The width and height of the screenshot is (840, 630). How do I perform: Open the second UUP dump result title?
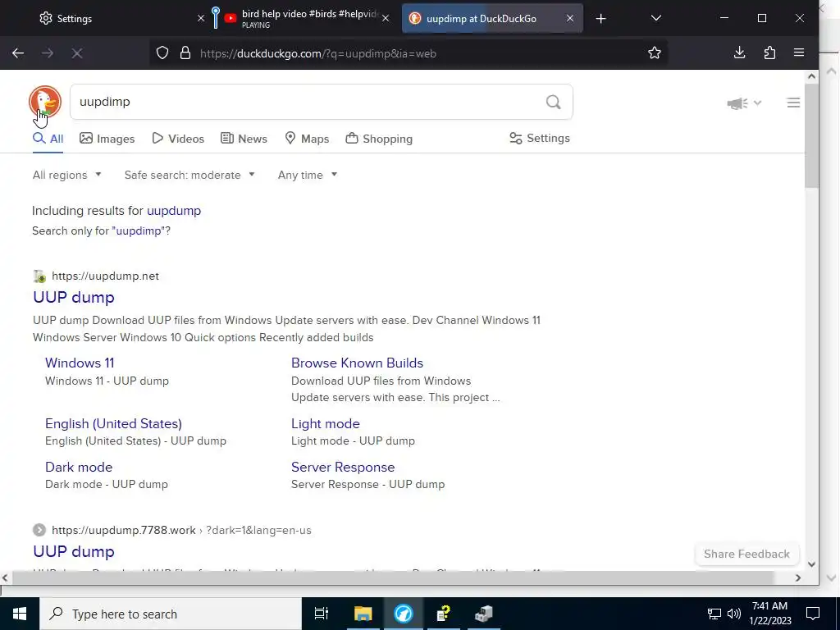(73, 551)
